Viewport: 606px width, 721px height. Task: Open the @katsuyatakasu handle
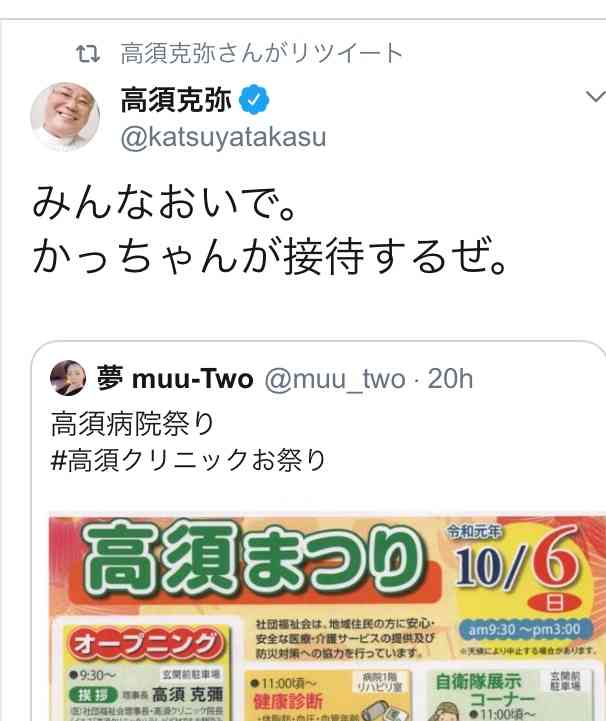pos(223,137)
